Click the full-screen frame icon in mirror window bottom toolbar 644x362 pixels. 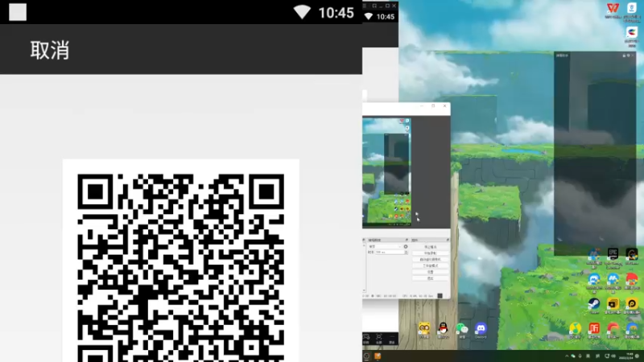tap(379, 338)
